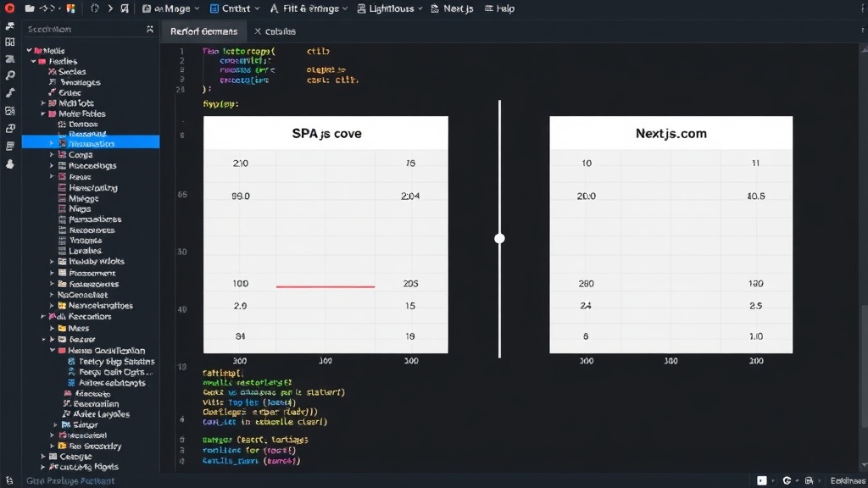Select the Locales tree item
The width and height of the screenshot is (868, 488).
coord(81,251)
